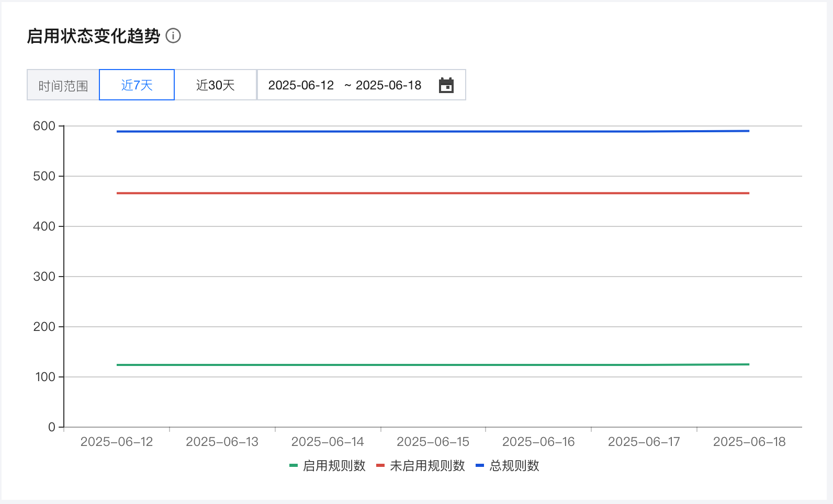
Task: Click the blue 总规则数 legend swatch
Action: click(x=480, y=465)
